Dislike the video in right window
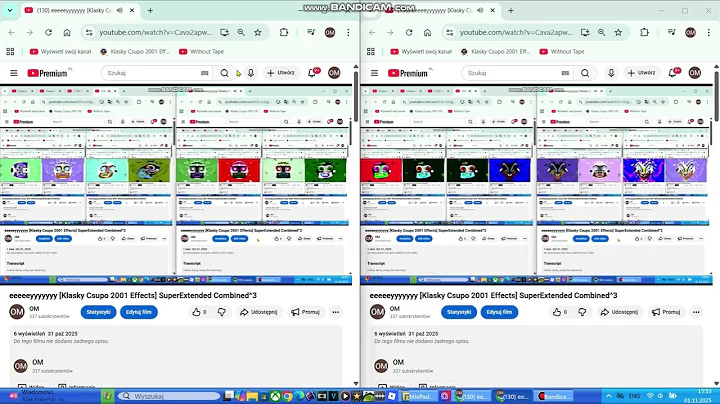The width and height of the screenshot is (720, 404). coord(582,312)
